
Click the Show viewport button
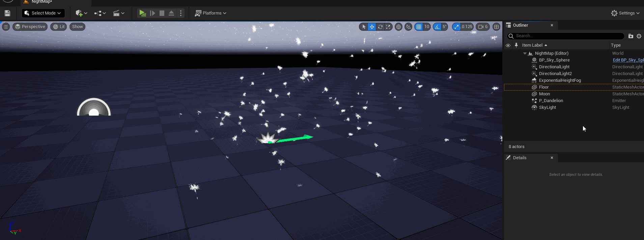pyautogui.click(x=77, y=27)
